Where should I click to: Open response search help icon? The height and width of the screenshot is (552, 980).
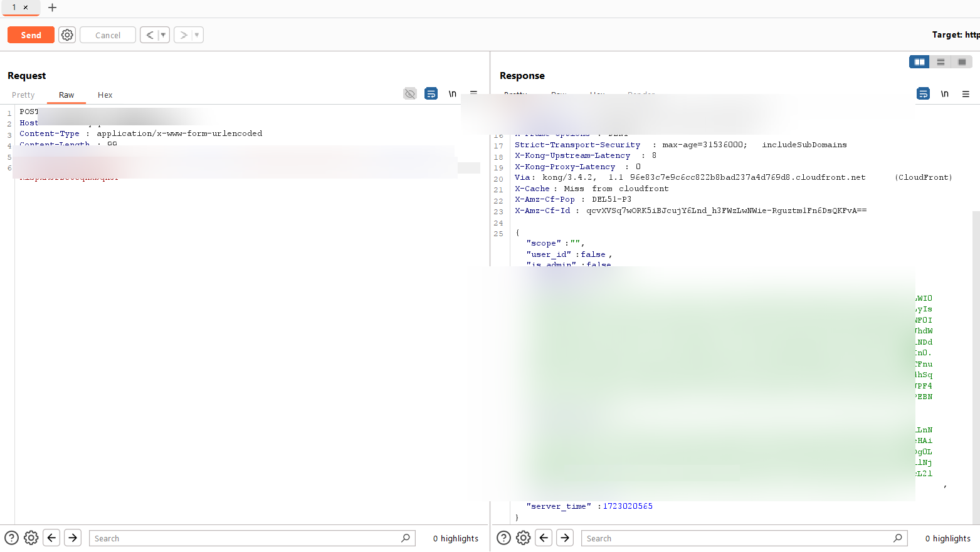click(504, 538)
